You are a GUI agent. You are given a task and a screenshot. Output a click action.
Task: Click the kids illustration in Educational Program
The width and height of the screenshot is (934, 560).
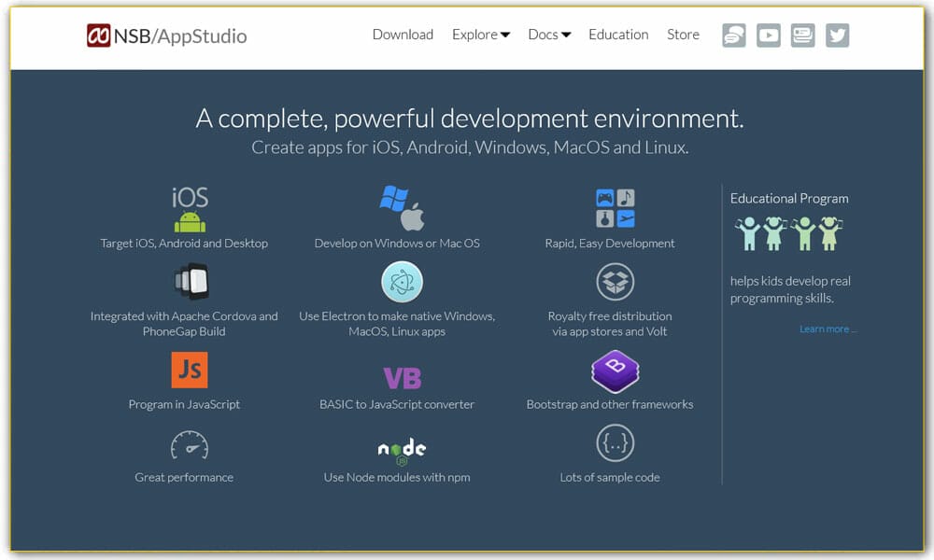coord(789,234)
